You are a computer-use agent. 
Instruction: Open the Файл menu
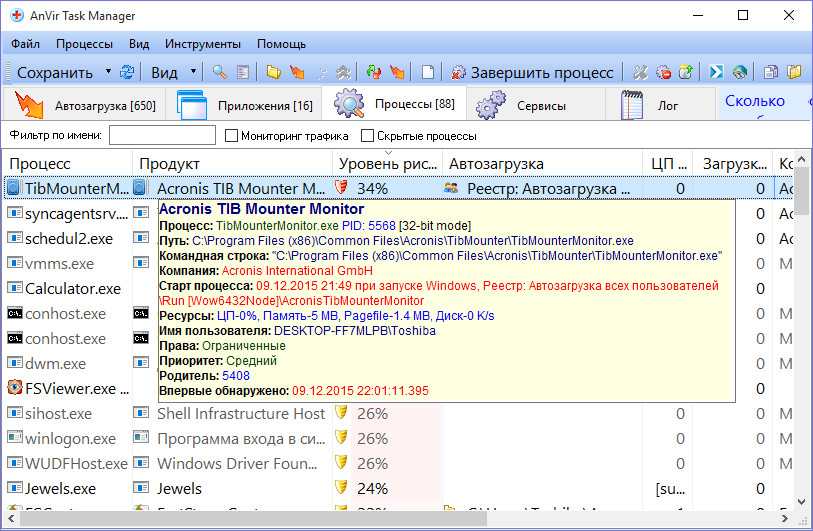pos(25,44)
